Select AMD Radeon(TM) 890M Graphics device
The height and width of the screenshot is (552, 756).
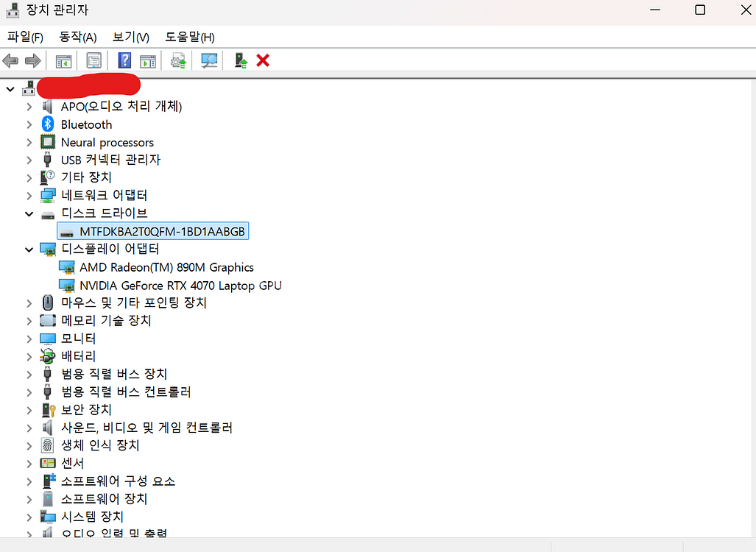(x=166, y=267)
